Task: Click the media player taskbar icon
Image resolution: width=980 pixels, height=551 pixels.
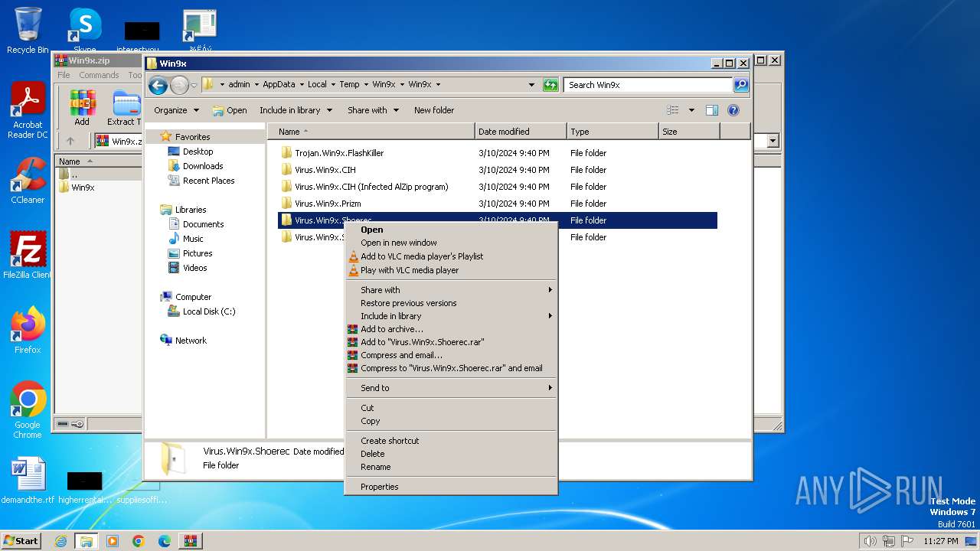Action: point(113,541)
